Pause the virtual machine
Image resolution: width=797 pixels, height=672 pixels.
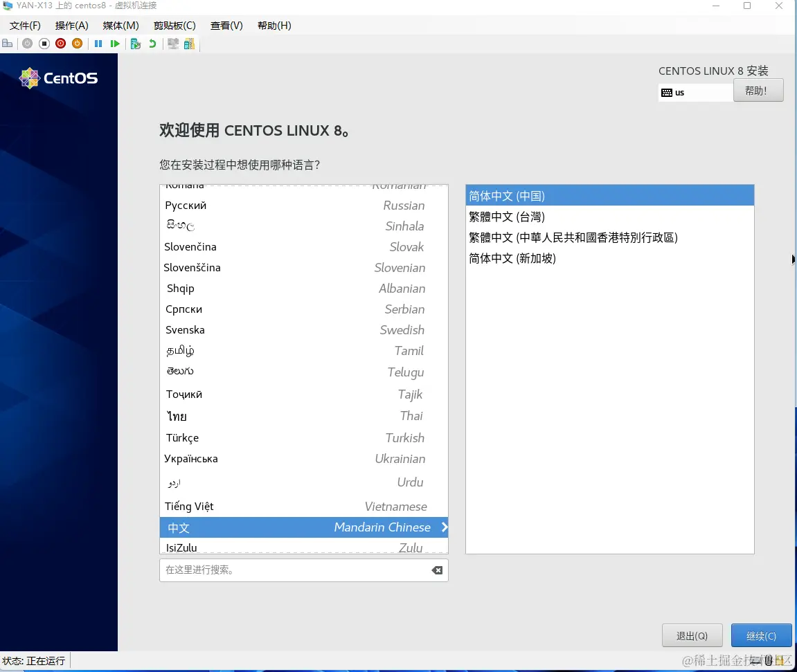point(98,44)
